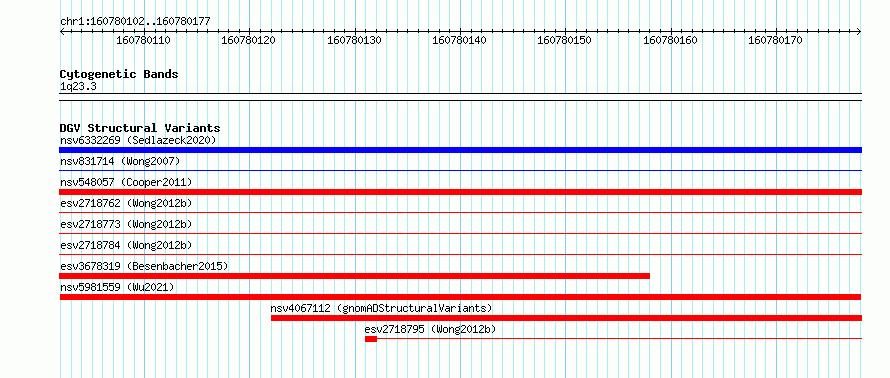Open esv2718784 (Wong2012b) variant
Screen dimensions: 890x378
[126, 245]
